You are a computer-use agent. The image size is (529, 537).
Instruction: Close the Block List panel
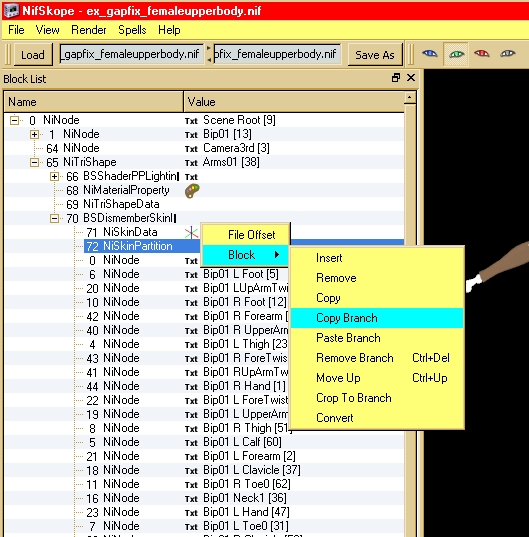click(411, 78)
